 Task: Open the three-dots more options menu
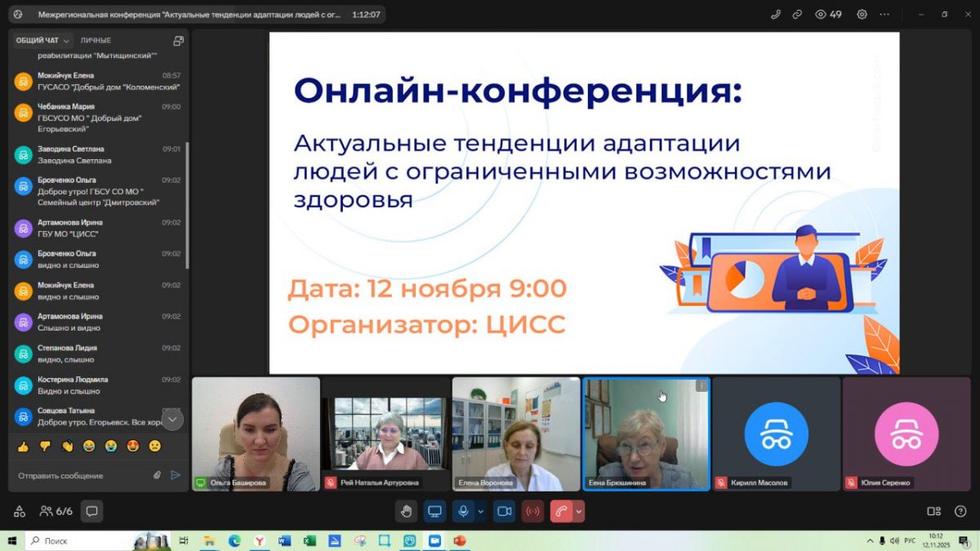click(x=885, y=15)
